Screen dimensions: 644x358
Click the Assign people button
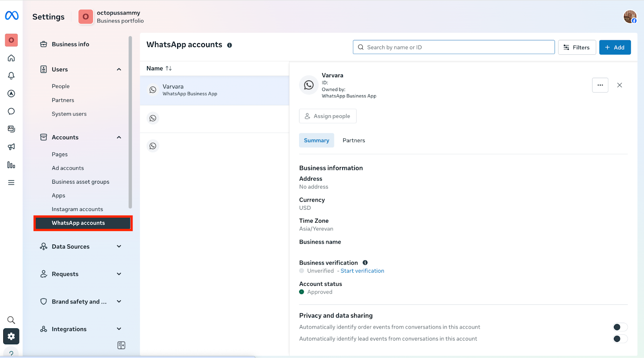[328, 116]
